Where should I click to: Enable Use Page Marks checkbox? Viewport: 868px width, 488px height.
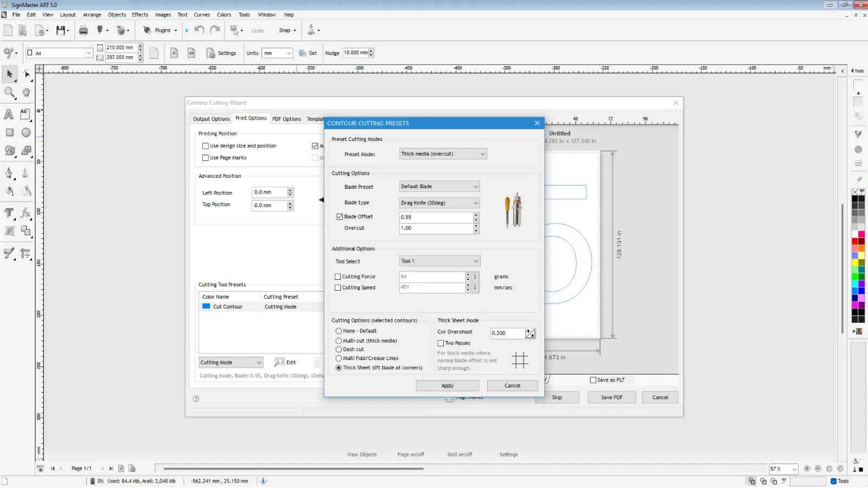(x=206, y=158)
